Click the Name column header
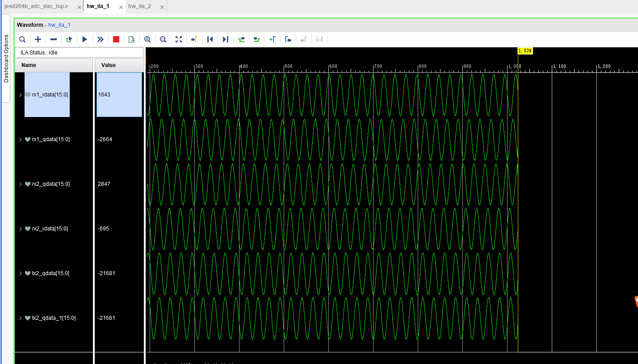 click(x=54, y=65)
